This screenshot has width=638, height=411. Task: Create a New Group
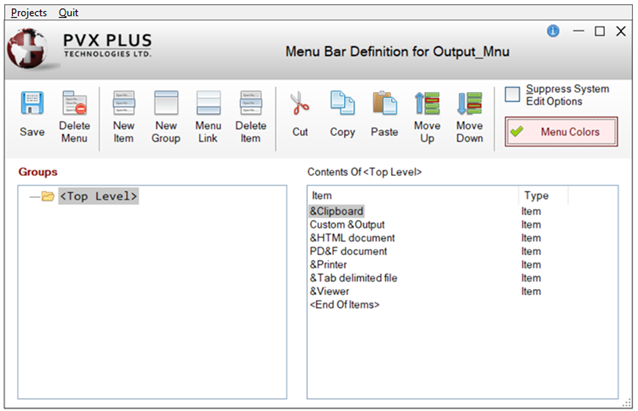click(x=166, y=105)
